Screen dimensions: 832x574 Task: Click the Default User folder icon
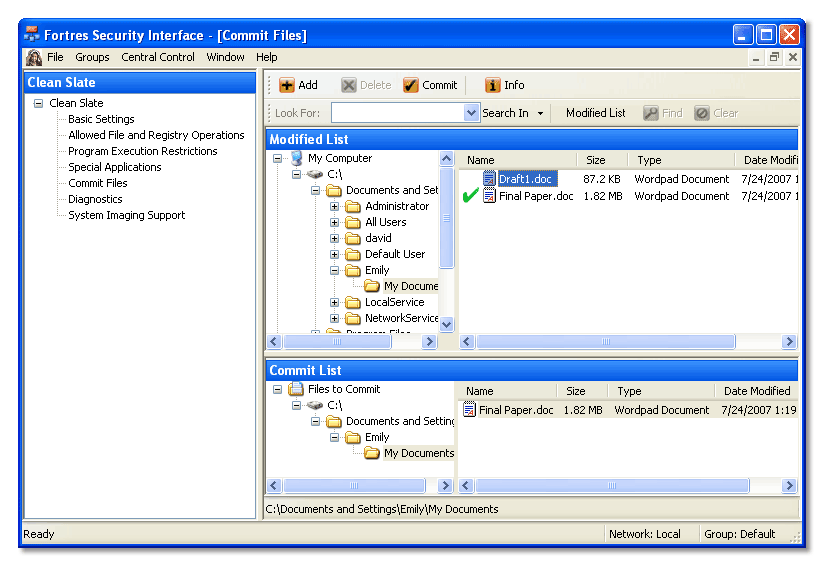click(x=353, y=254)
